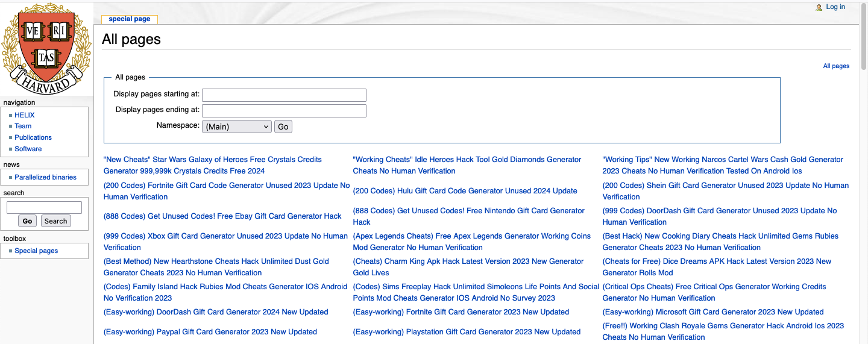Focus the Display pages starting at field
The height and width of the screenshot is (344, 868).
click(x=284, y=95)
